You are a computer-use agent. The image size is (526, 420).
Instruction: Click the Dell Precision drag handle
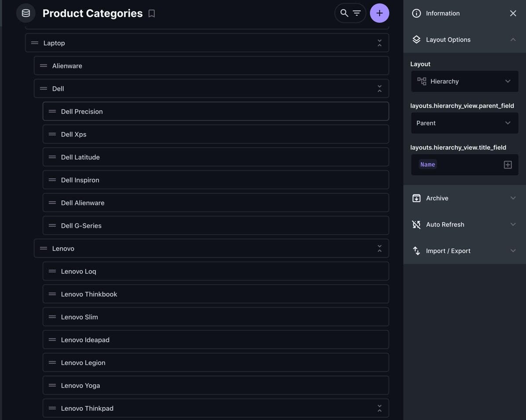click(52, 112)
